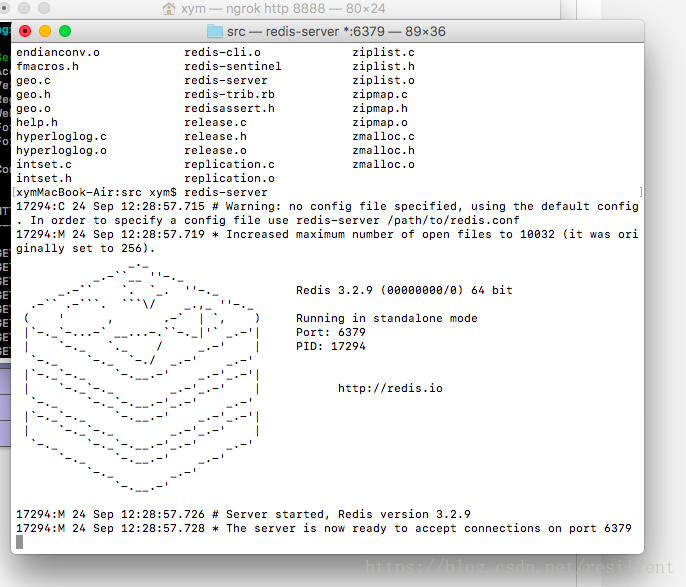Click the 'Increased maximum number of open files' line
686x587 pixels.
pos(327,234)
